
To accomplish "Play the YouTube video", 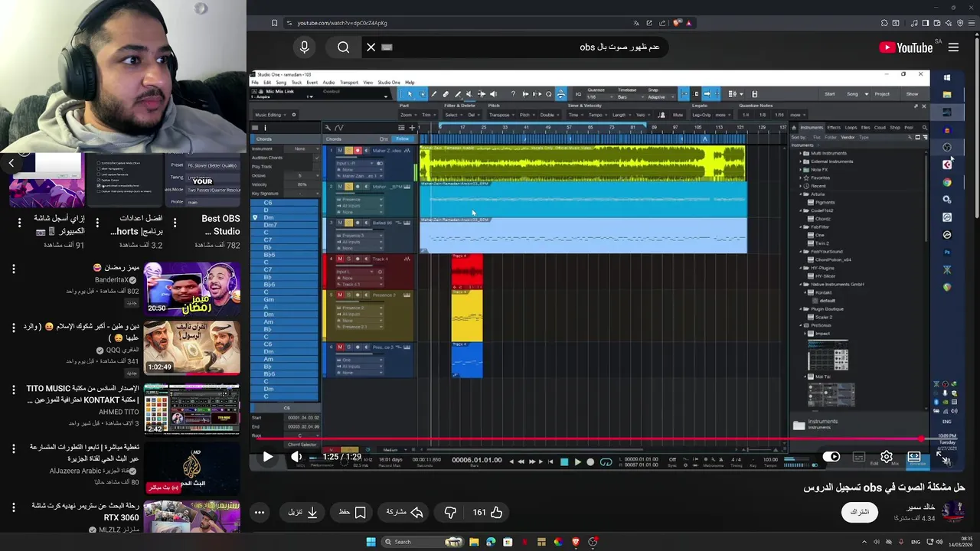I will 267,457.
